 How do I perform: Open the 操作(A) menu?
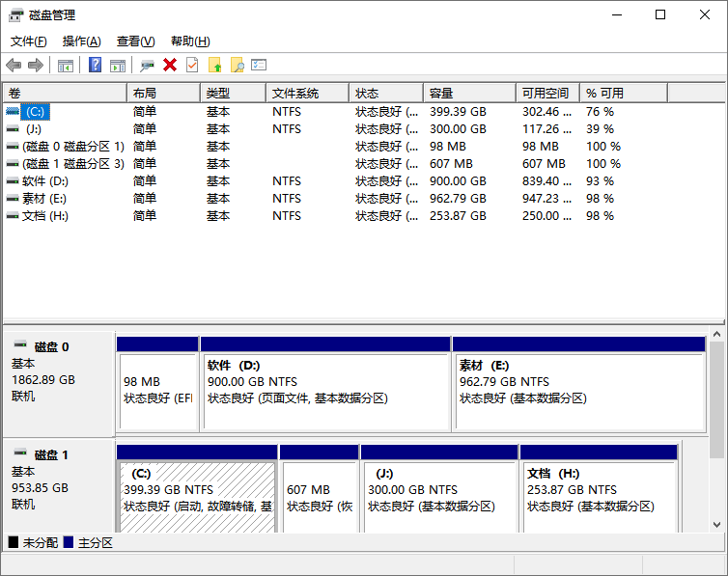click(82, 41)
